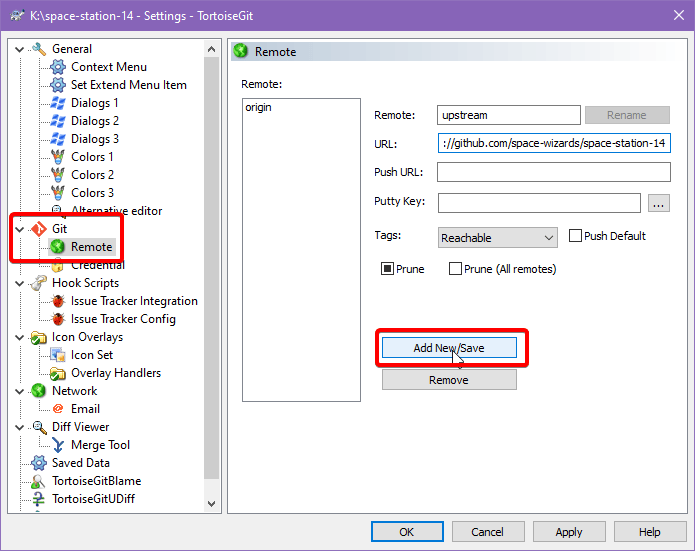The height and width of the screenshot is (551, 695).
Task: Collapse the Icon Overlays node
Action: [x=20, y=337]
